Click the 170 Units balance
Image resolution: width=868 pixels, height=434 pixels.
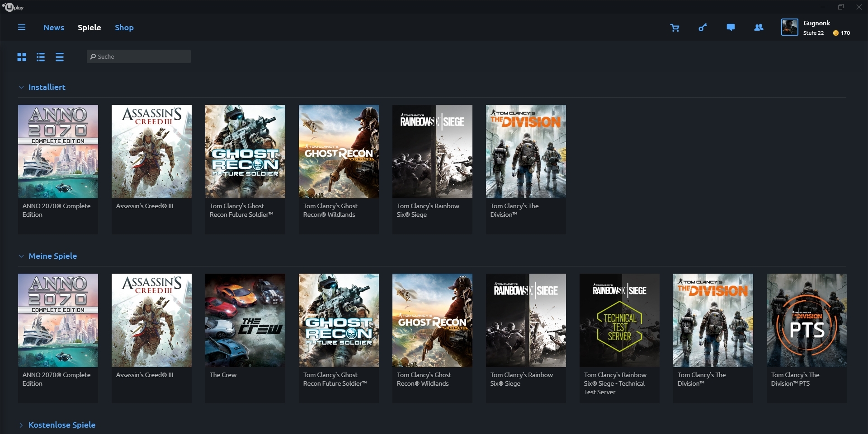click(x=845, y=33)
